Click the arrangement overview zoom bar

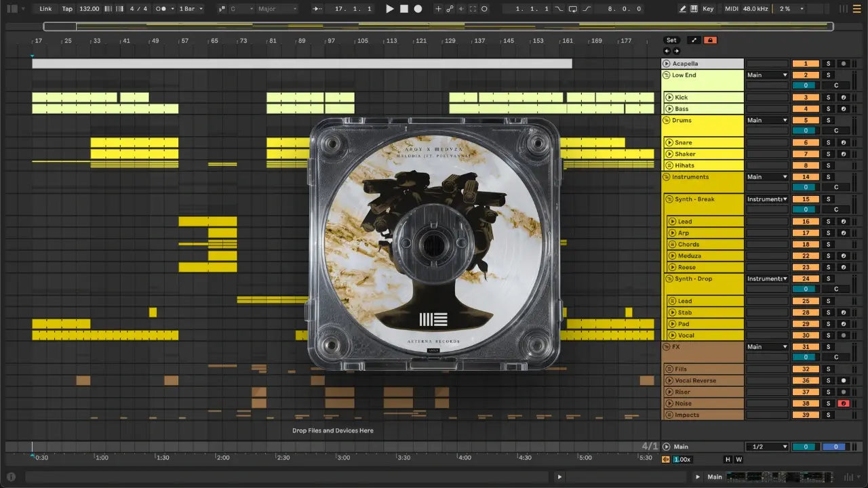click(x=438, y=26)
